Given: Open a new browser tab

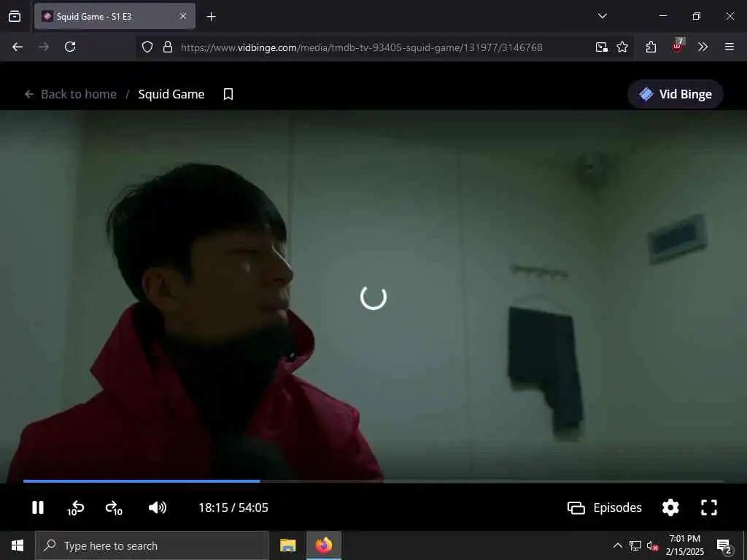Looking at the screenshot, I should point(211,17).
